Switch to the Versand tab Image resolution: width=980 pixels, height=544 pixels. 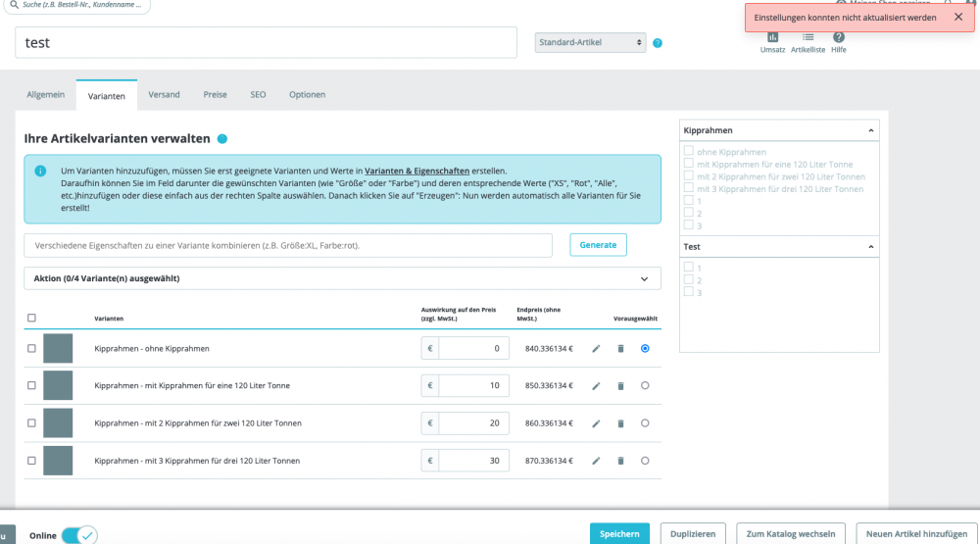(164, 95)
